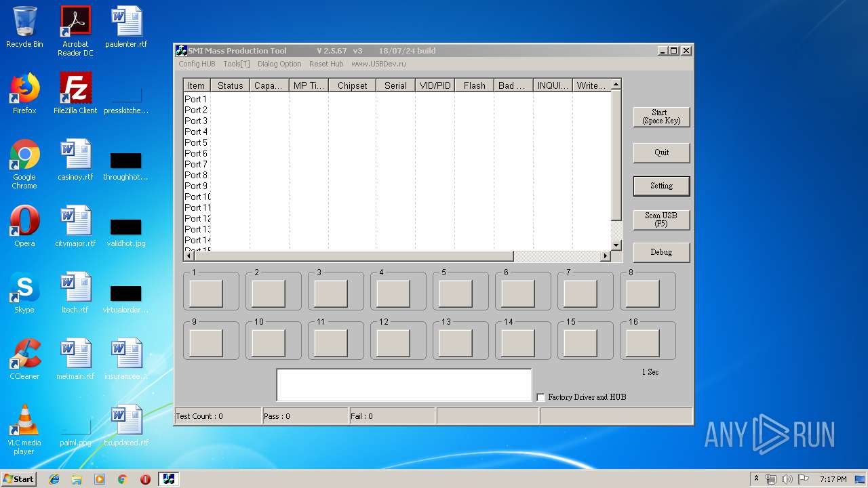Click the Debug button

(661, 252)
